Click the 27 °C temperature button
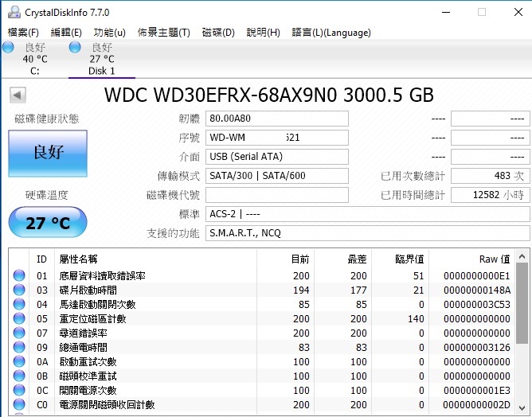 pyautogui.click(x=48, y=222)
